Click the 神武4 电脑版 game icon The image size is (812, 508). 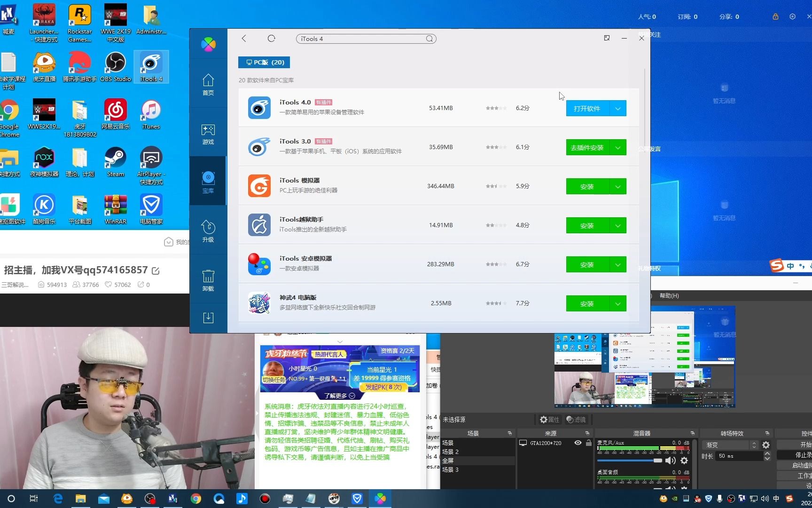259,303
